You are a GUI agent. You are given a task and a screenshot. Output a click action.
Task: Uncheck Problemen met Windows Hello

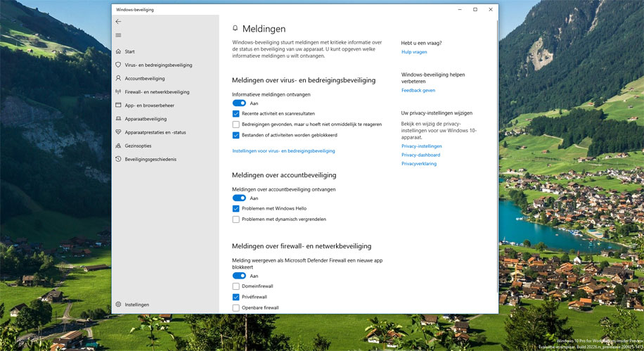pos(236,208)
